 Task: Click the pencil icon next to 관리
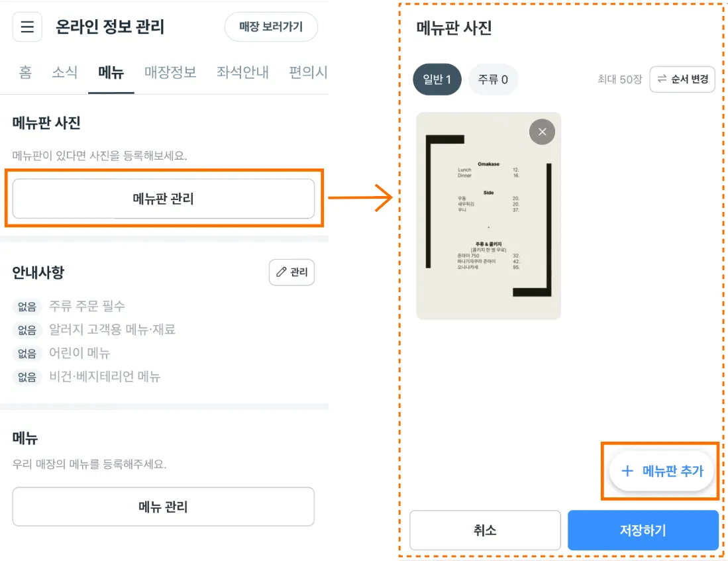pos(282,272)
